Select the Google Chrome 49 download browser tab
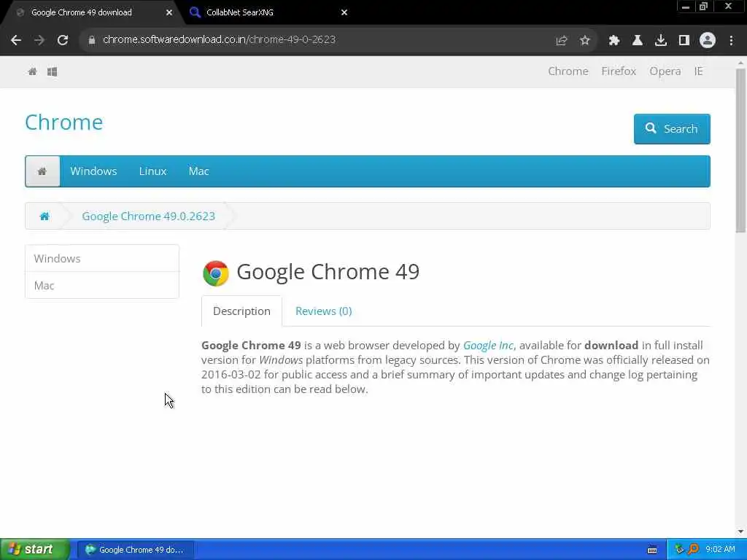 tap(90, 12)
